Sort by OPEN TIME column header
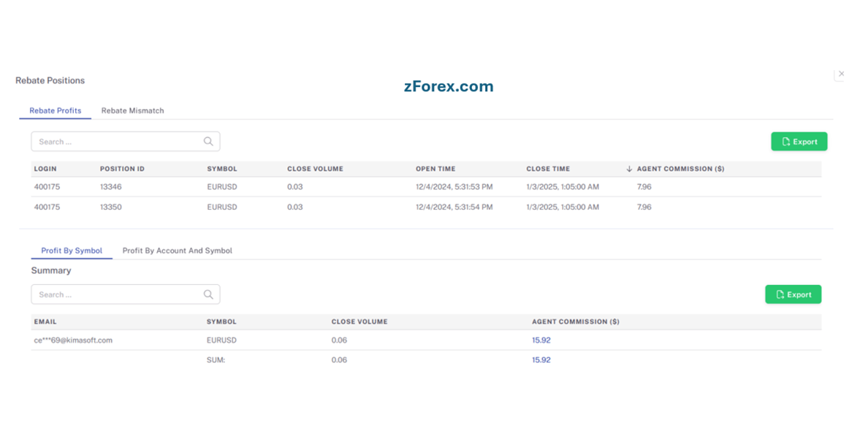Image resolution: width=868 pixels, height=434 pixels. pyautogui.click(x=435, y=169)
